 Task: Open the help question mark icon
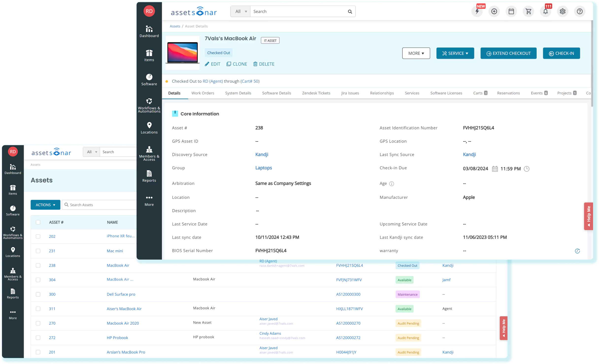pos(580,11)
